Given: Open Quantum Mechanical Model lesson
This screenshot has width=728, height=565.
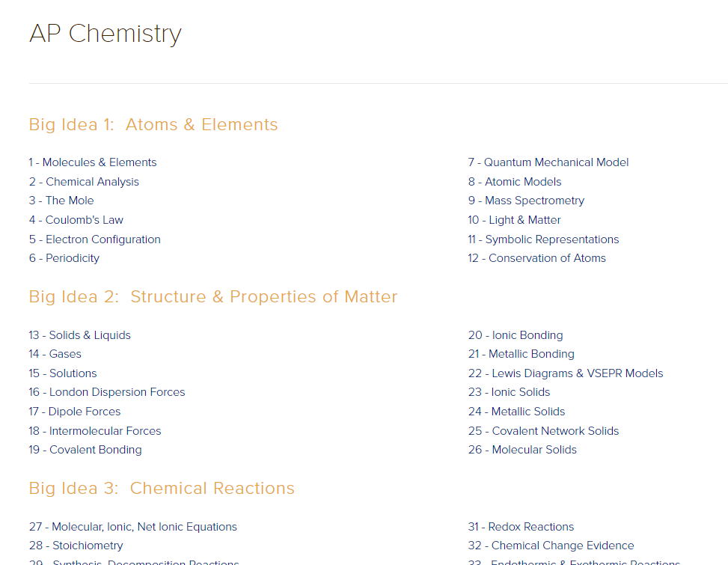Looking at the screenshot, I should pos(548,162).
